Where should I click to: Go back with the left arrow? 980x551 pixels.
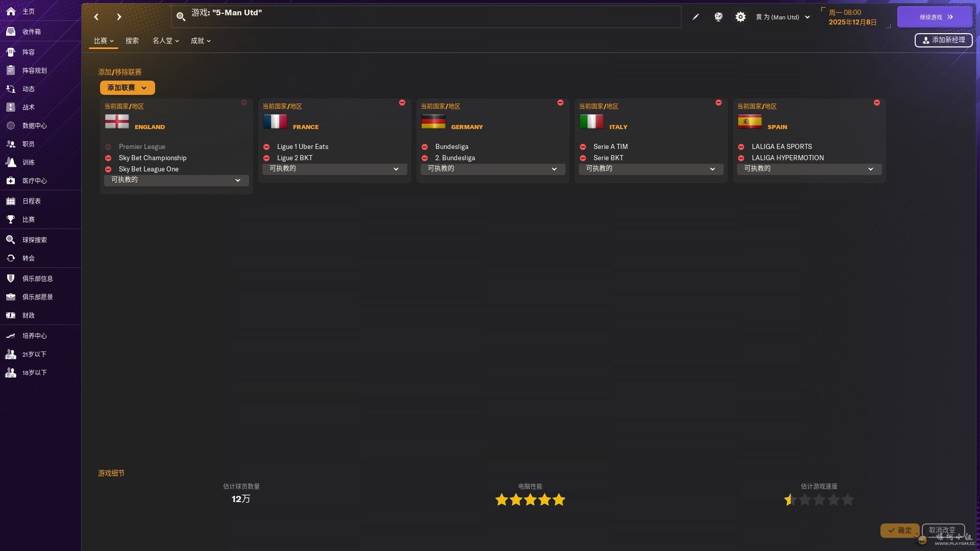coord(96,17)
